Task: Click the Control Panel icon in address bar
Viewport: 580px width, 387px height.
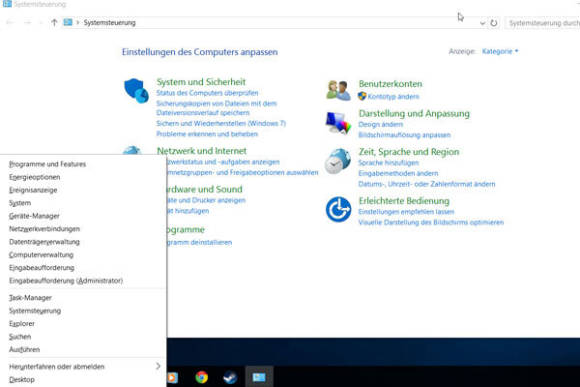Action: pyautogui.click(x=68, y=22)
